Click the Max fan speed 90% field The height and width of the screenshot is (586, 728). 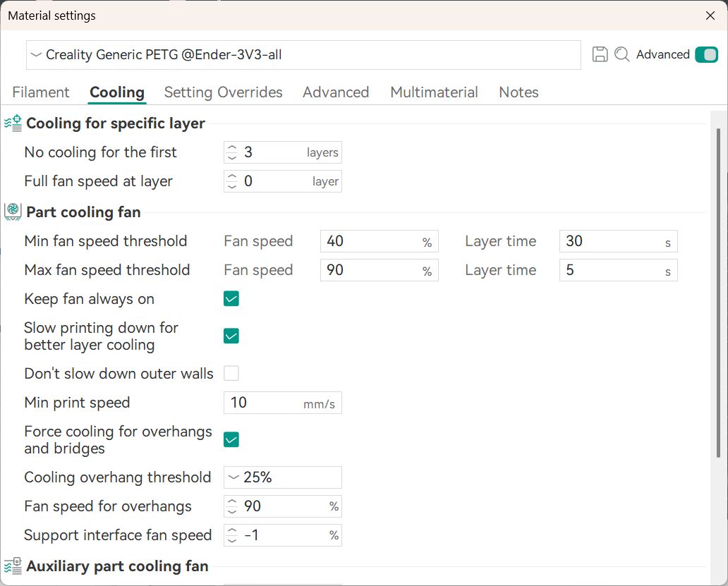380,270
